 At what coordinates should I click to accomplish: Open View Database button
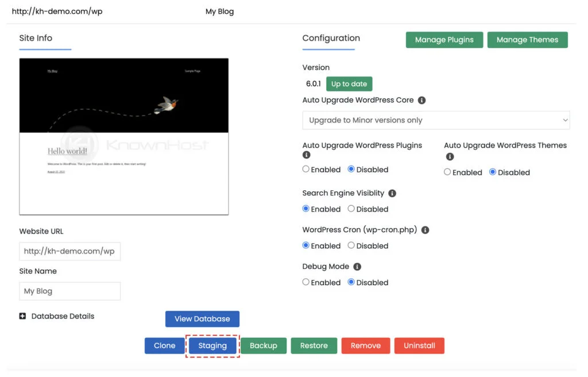pyautogui.click(x=202, y=319)
